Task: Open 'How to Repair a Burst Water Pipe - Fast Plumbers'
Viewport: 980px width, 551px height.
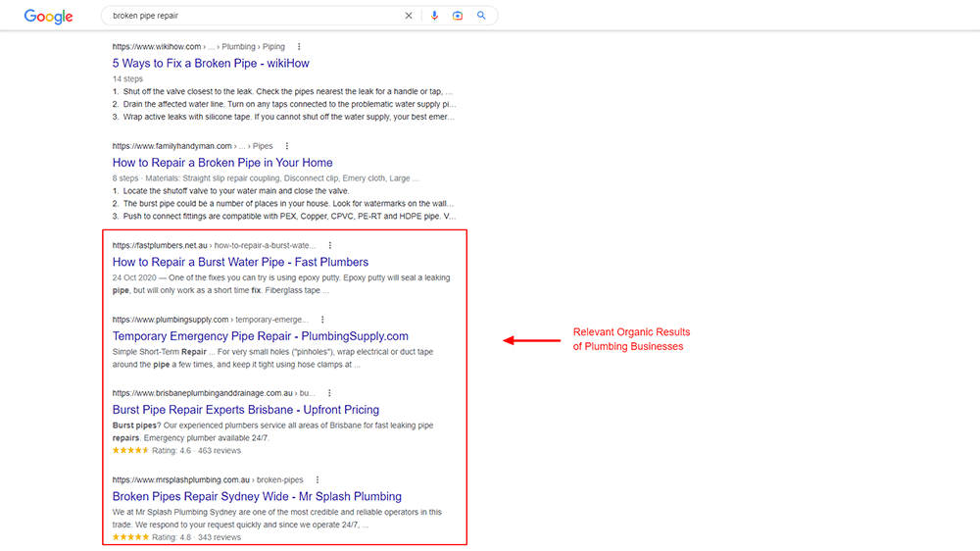Action: pyautogui.click(x=241, y=262)
